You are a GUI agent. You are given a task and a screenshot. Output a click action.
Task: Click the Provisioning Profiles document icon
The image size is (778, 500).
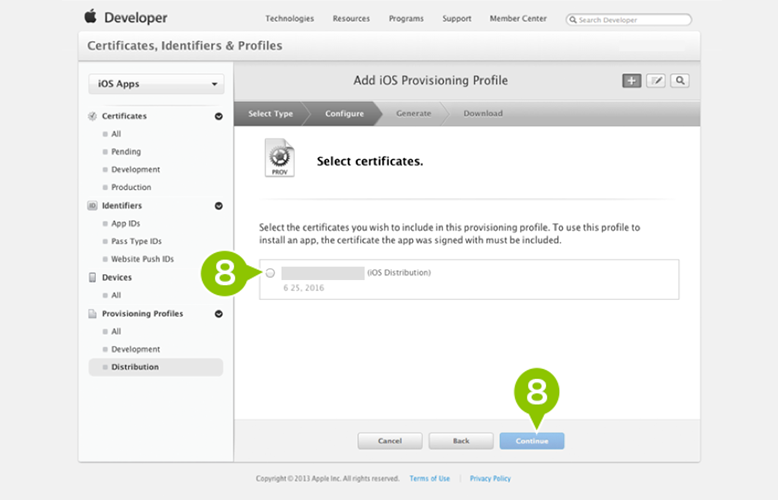tap(92, 313)
